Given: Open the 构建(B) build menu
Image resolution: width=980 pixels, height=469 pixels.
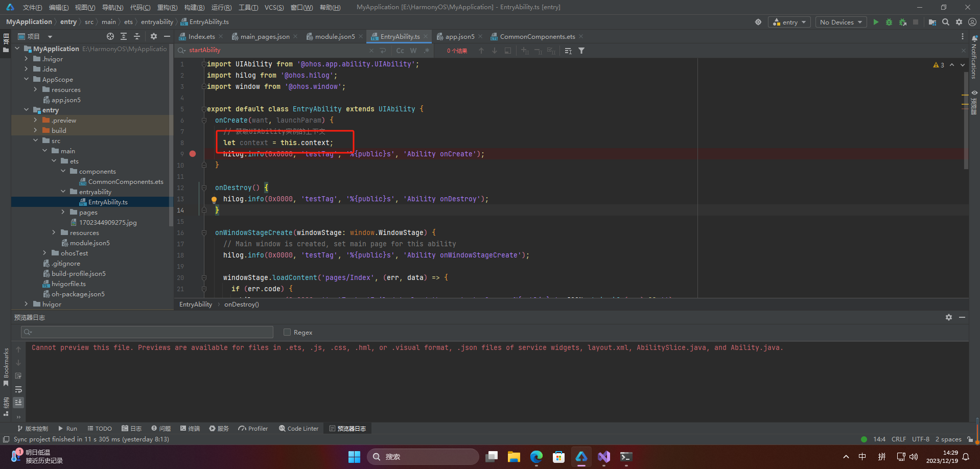Looking at the screenshot, I should 194,7.
